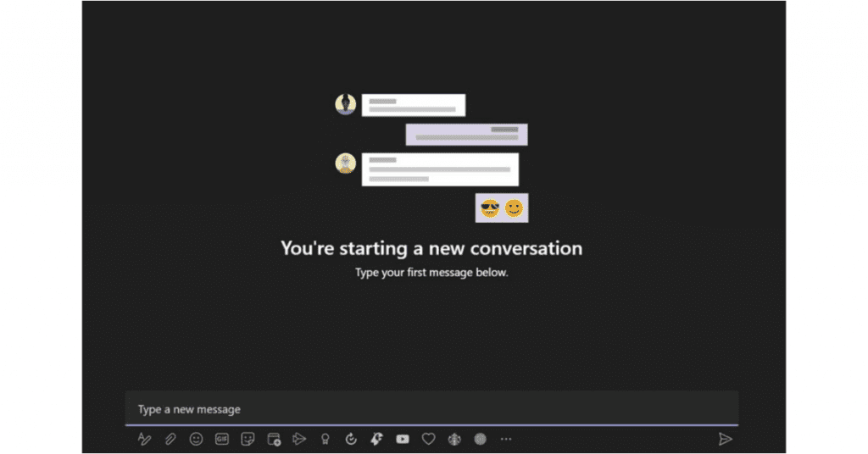
Task: Open the YouTube app in the toolbar
Action: 403,439
